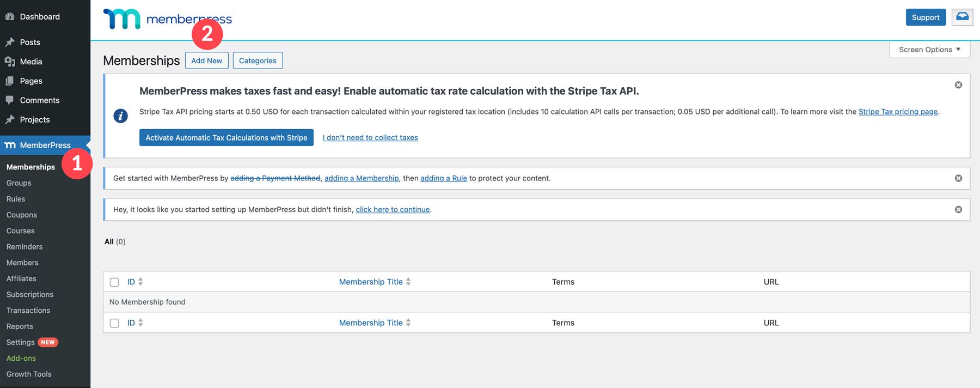Click the Pages icon in sidebar
Image resolution: width=980 pixels, height=388 pixels.
pyautogui.click(x=10, y=81)
